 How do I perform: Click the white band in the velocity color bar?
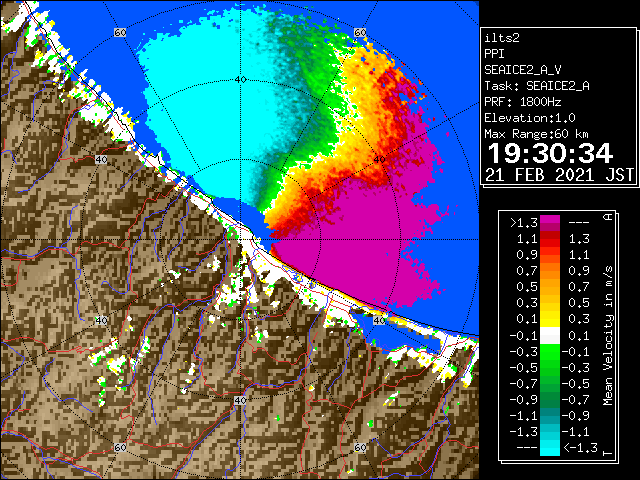click(x=550, y=336)
